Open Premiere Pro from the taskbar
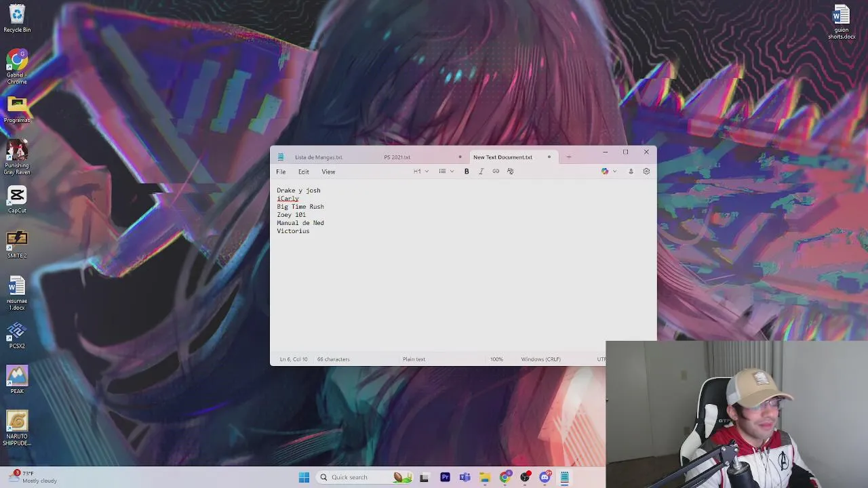 [x=445, y=477]
